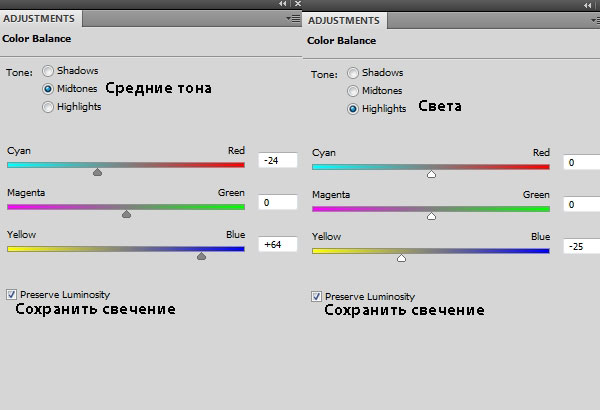The width and height of the screenshot is (600, 410).
Task: Open the left Adjustments panel flyout menu
Action: click(293, 18)
